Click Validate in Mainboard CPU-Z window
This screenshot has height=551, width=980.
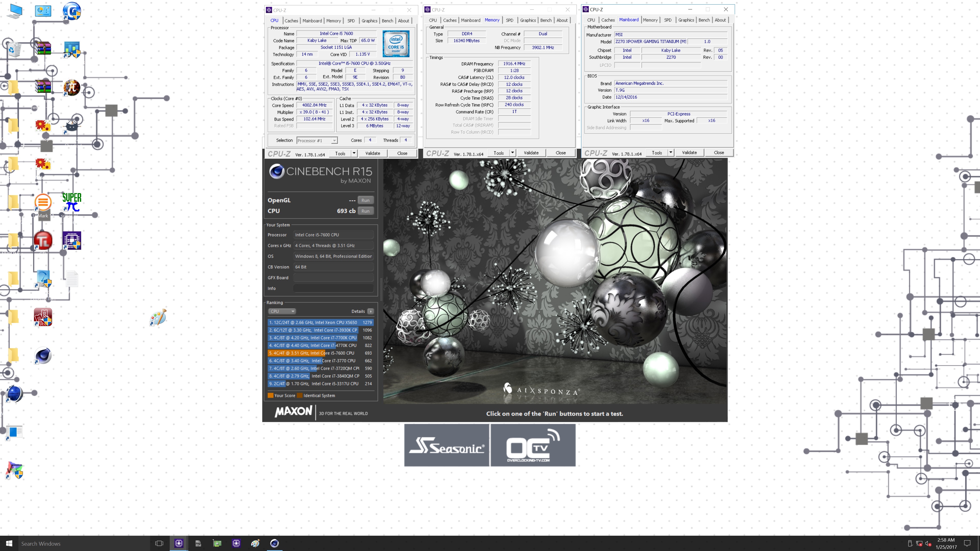click(x=689, y=153)
